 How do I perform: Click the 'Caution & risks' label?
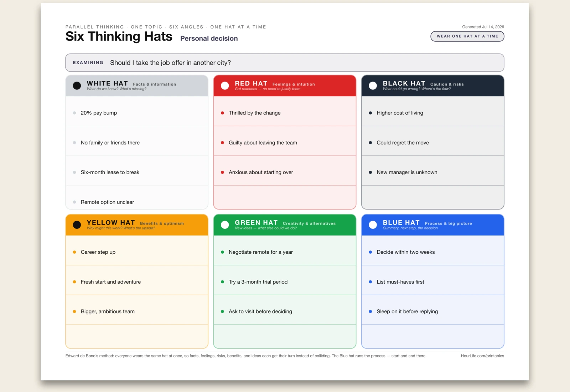447,84
